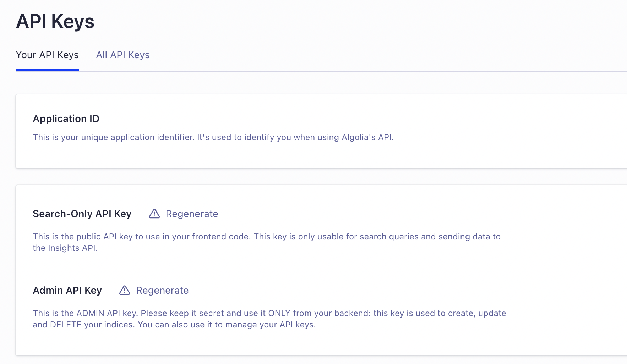Screen dimensions: 627x364
Task: Regenerate the Search-Only API Key
Action: click(192, 214)
